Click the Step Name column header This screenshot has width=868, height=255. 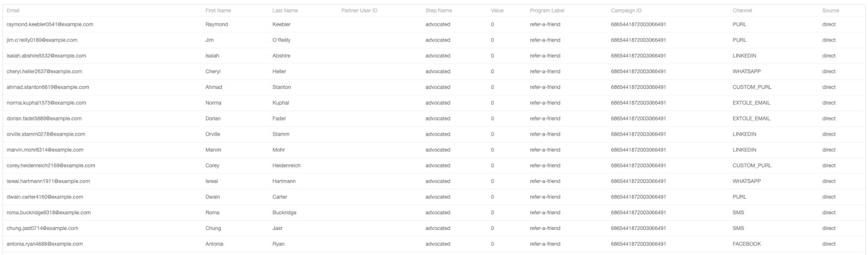[x=438, y=11]
